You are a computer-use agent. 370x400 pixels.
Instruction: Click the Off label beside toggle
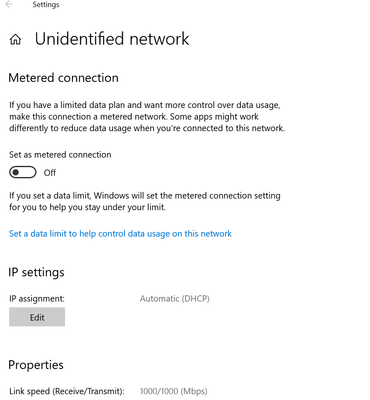pos(50,173)
